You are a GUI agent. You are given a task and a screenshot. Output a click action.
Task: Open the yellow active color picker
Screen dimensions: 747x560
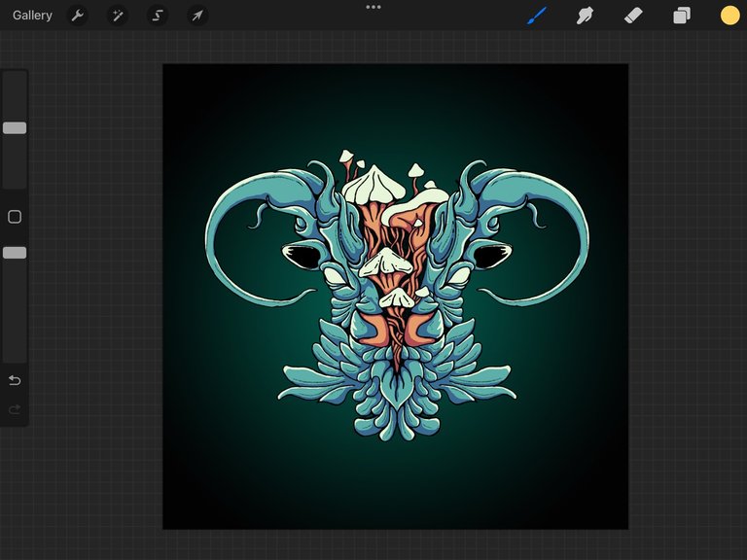pos(729,16)
